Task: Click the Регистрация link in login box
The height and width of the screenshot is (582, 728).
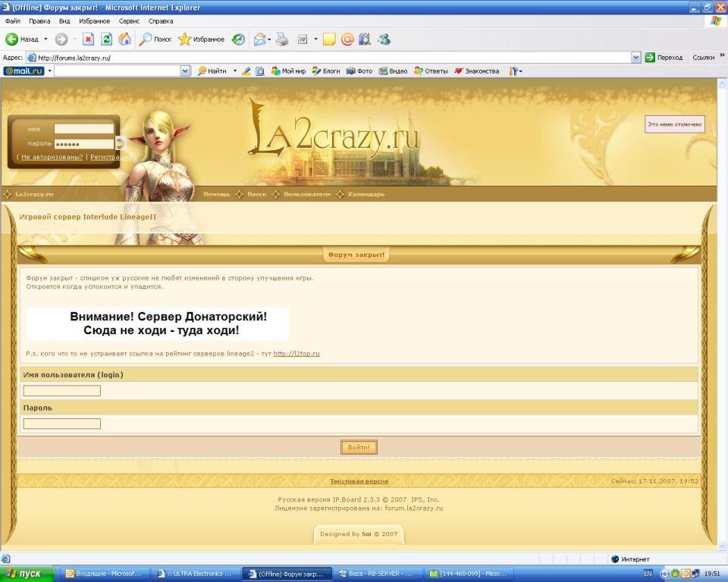Action: pyautogui.click(x=109, y=157)
